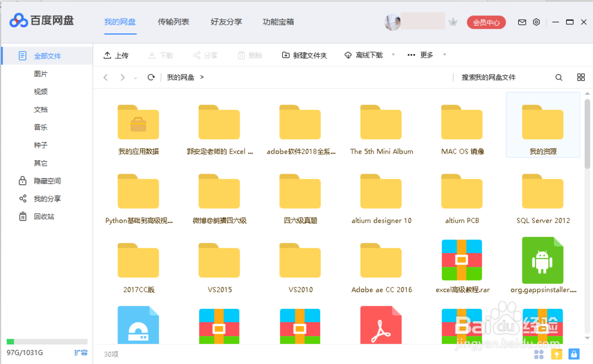The width and height of the screenshot is (593, 364).
Task: Select 全部文件 in the sidebar
Action: 47,56
